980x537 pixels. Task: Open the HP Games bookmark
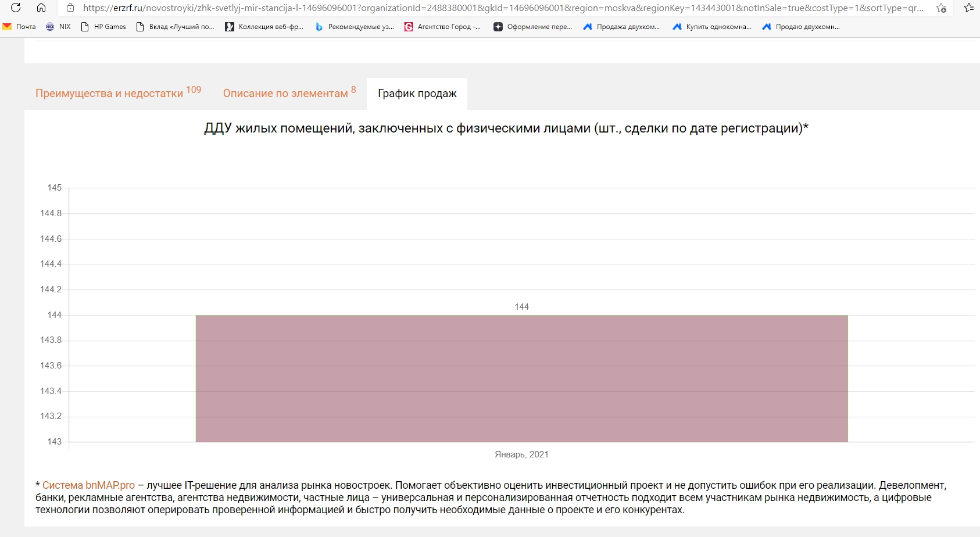[103, 27]
